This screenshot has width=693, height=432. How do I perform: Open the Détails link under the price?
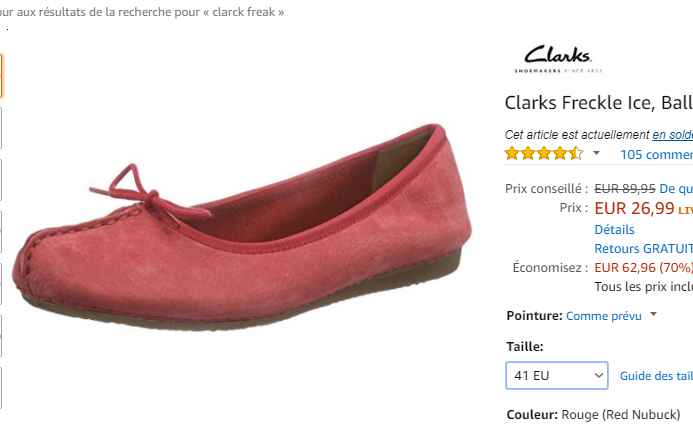(614, 229)
